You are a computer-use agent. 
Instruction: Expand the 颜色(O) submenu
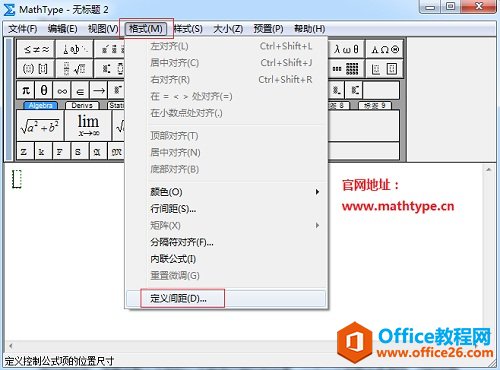(x=226, y=192)
